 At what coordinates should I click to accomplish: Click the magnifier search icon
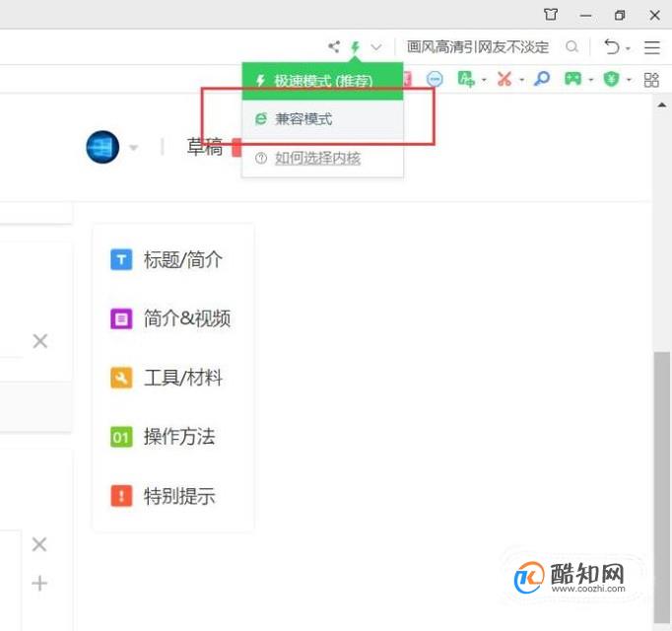click(x=571, y=46)
